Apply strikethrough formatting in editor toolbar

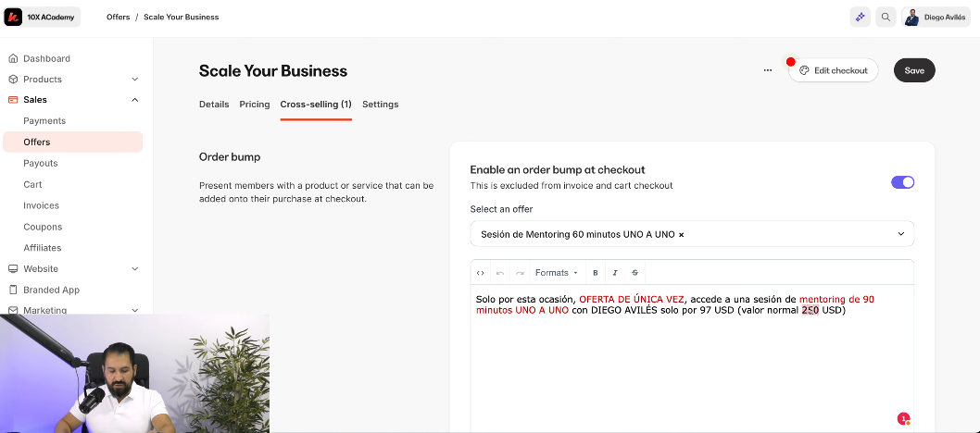(634, 273)
